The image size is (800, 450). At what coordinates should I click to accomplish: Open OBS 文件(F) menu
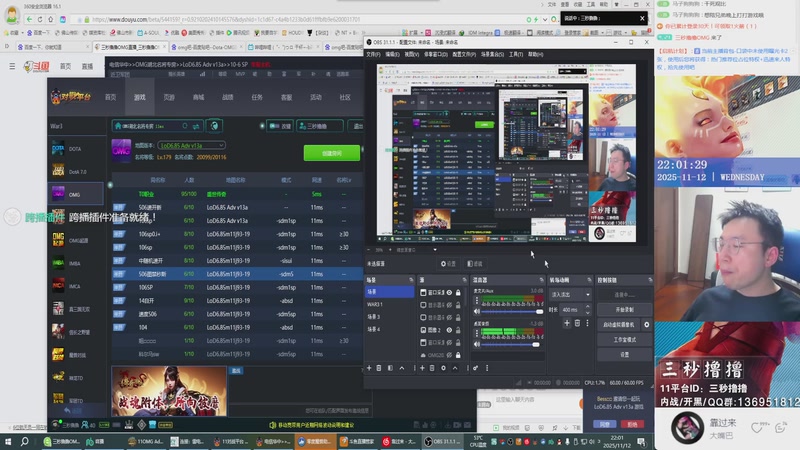373,54
